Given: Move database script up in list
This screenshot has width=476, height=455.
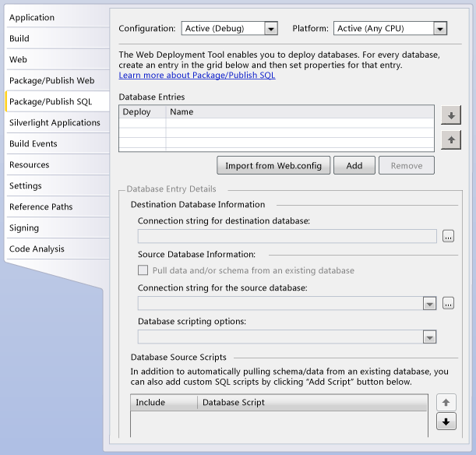Looking at the screenshot, I should [x=446, y=403].
